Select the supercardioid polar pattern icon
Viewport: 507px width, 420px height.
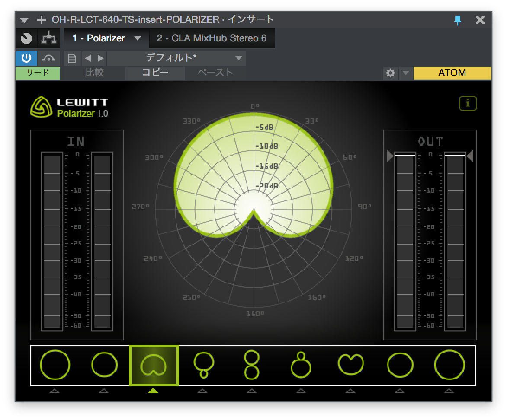(x=203, y=365)
